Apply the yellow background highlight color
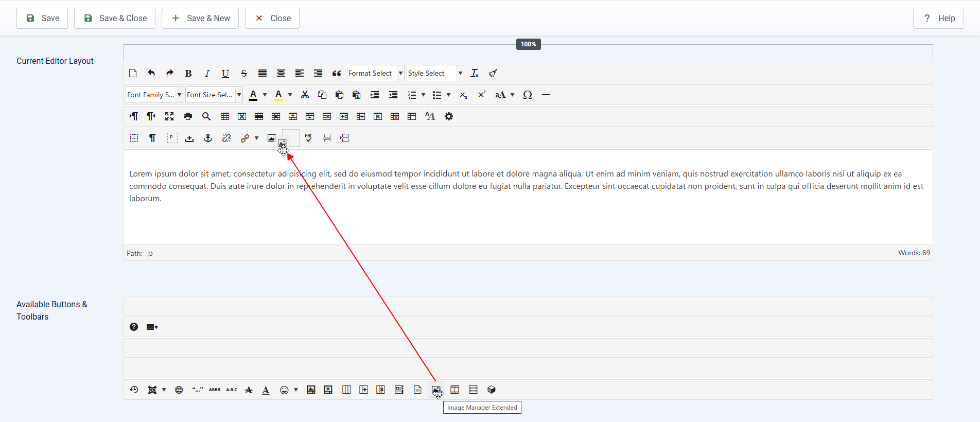The height and width of the screenshot is (422, 980). pos(278,95)
